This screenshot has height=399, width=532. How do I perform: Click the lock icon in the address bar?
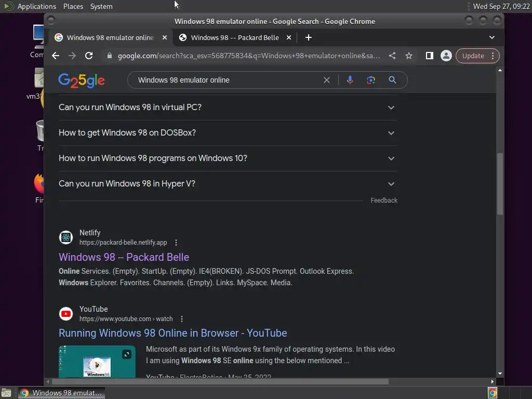tap(109, 56)
